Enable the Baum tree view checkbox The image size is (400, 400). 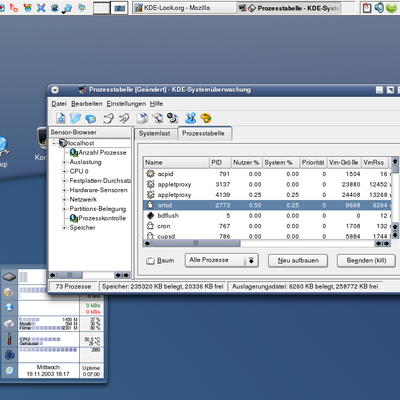(150, 261)
